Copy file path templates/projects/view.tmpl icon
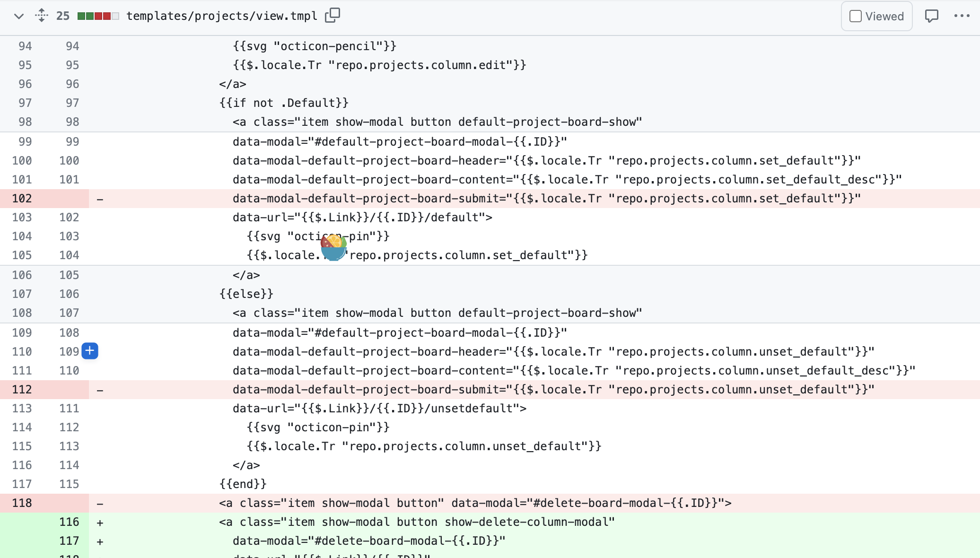 332,16
